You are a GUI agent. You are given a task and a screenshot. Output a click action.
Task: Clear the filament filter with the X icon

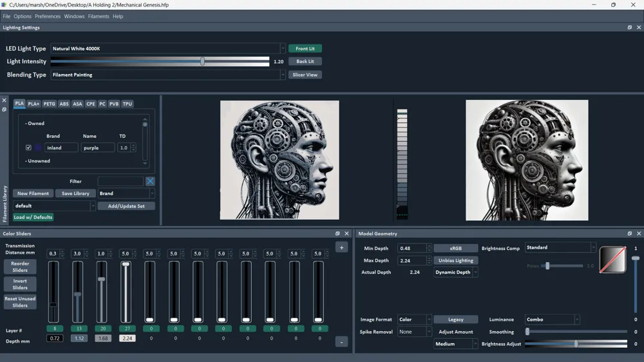coord(150,182)
